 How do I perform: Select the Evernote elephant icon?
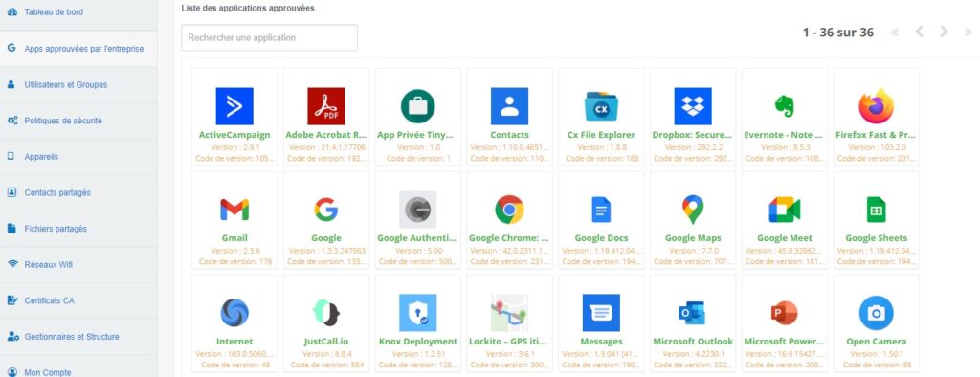pos(785,106)
